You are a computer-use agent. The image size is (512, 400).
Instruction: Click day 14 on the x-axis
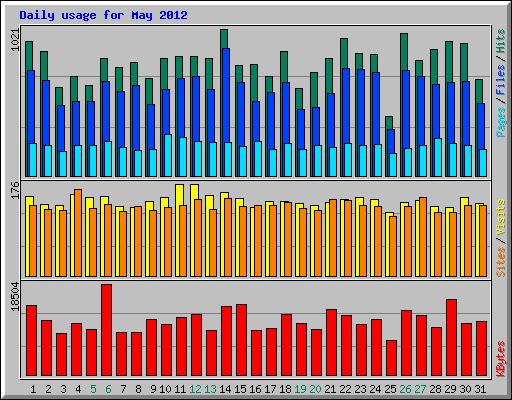225,389
